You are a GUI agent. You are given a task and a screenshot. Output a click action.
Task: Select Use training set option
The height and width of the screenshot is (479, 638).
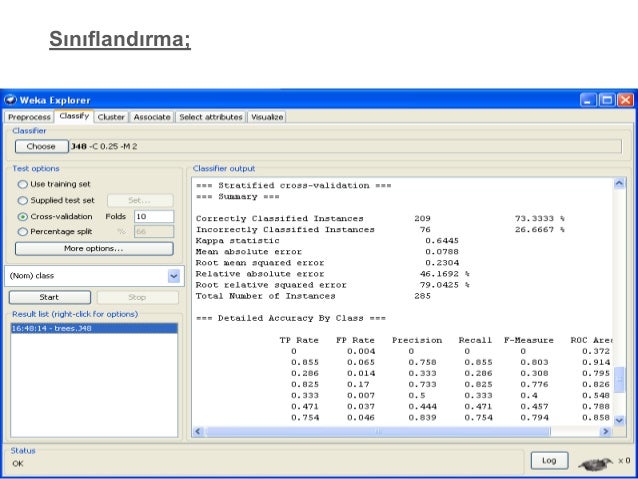click(x=23, y=184)
